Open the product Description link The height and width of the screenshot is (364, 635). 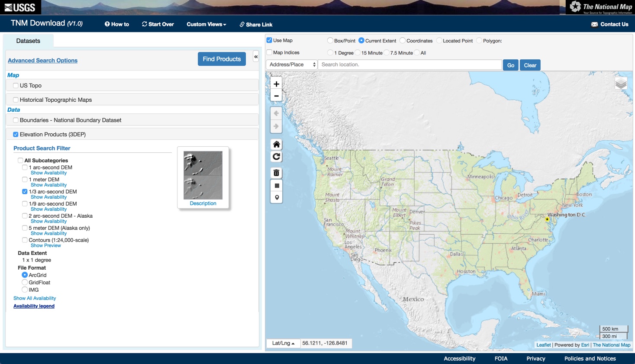click(x=203, y=203)
